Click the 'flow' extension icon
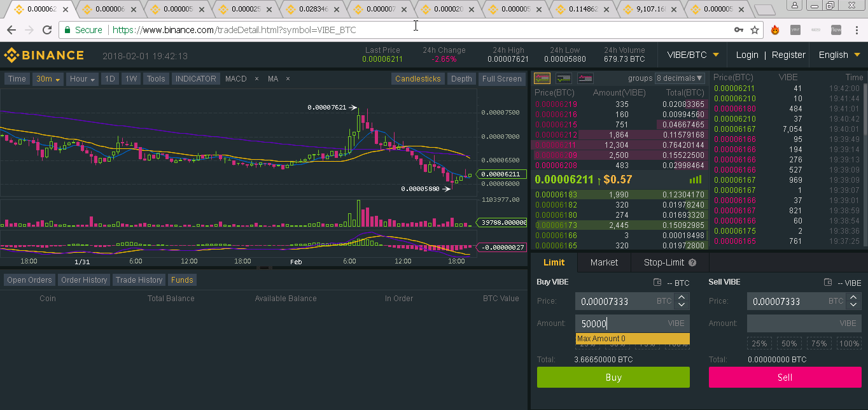Viewport: 868px width, 410px height. coord(836,30)
